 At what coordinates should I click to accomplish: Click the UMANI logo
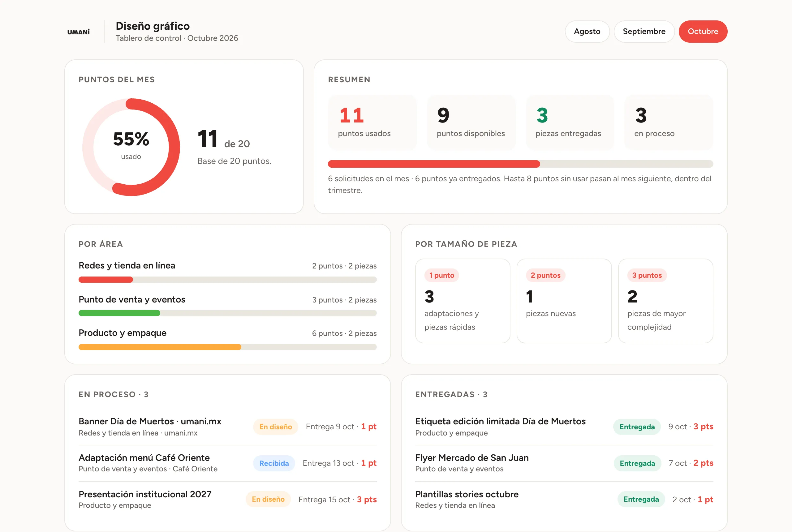pos(78,32)
